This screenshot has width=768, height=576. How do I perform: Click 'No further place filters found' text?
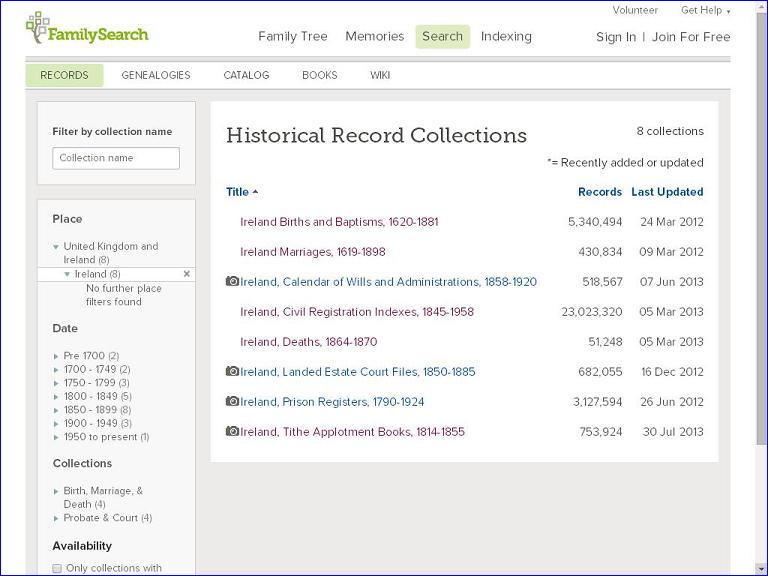point(123,295)
